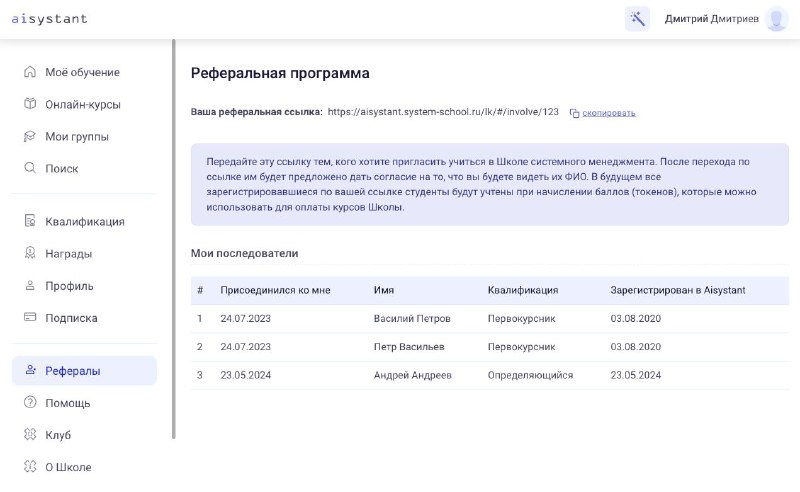
Task: Click the copy icon beside referral link
Action: [x=574, y=113]
